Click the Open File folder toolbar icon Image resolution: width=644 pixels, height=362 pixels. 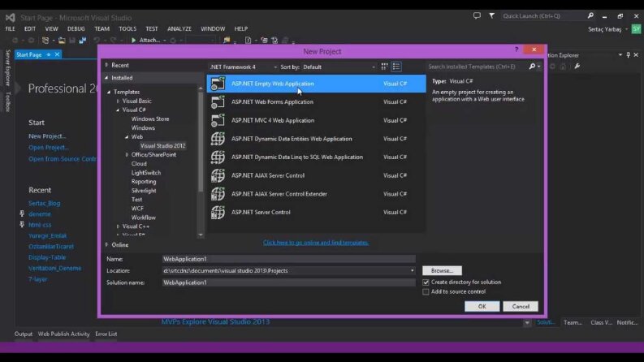pos(62,41)
